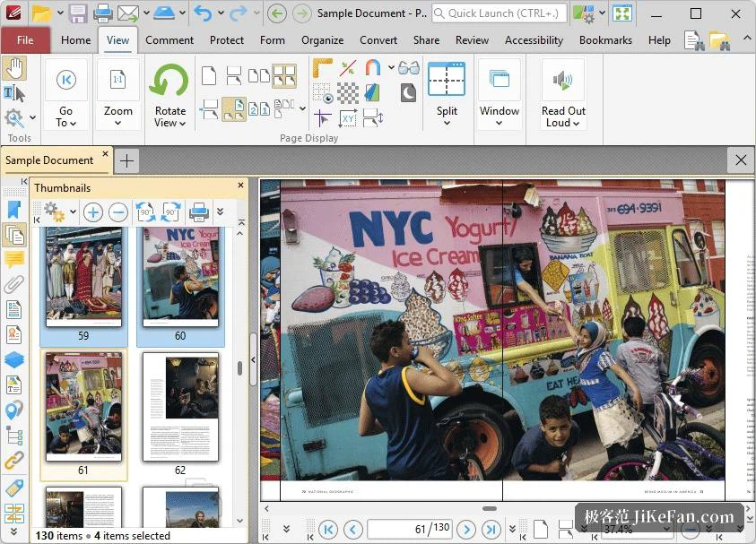The image size is (756, 544).
Task: Select the Hand tool
Action: point(14,68)
